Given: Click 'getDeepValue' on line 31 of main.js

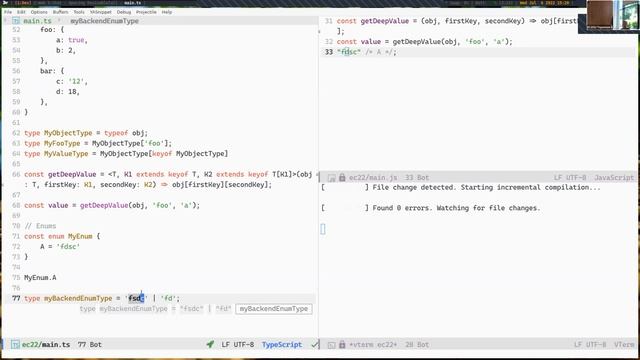Looking at the screenshot, I should pos(385,21).
